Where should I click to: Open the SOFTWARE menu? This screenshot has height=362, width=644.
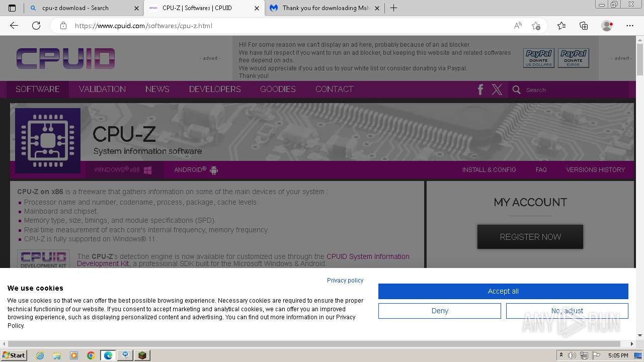[38, 89]
